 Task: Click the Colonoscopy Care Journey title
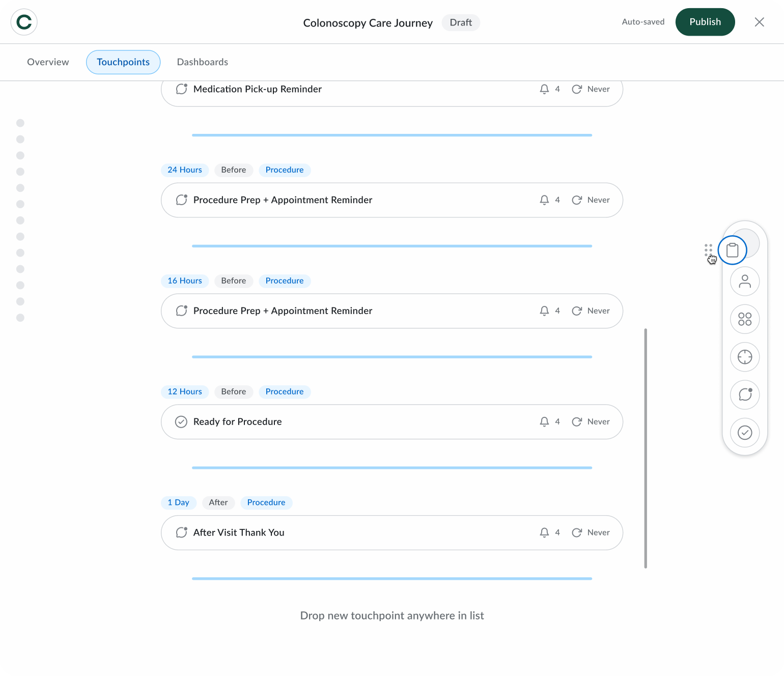point(368,23)
